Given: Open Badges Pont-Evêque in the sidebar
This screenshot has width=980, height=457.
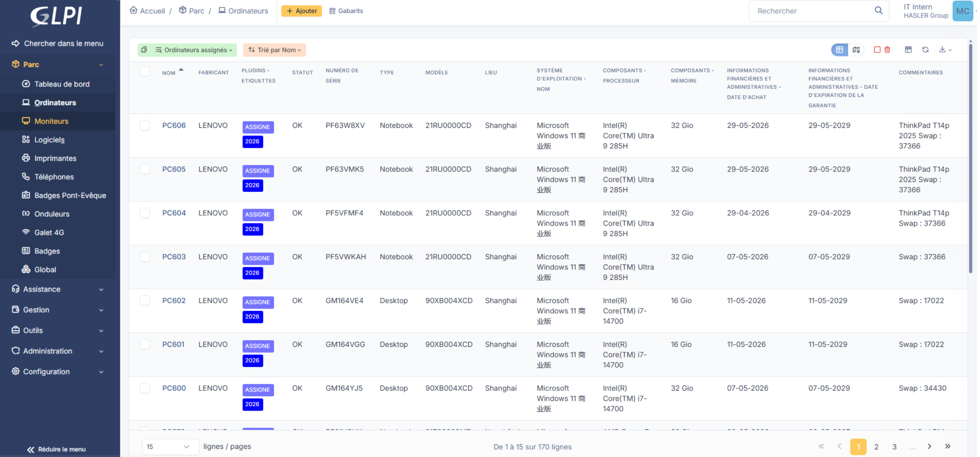Looking at the screenshot, I should click(x=70, y=196).
